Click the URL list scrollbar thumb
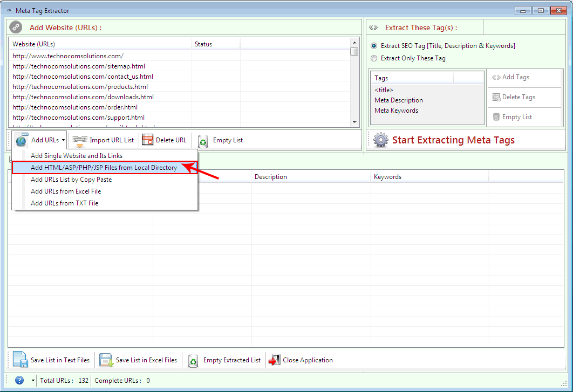 tap(354, 52)
